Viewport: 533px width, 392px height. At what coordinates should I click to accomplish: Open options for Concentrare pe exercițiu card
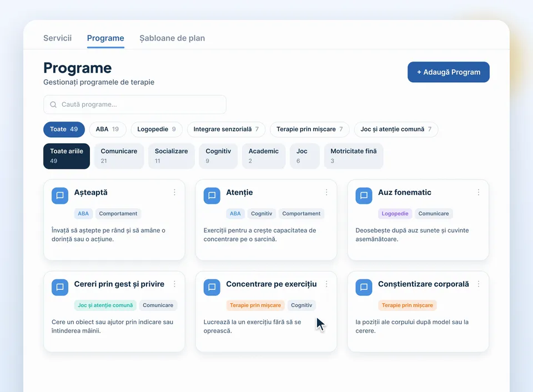(x=326, y=284)
